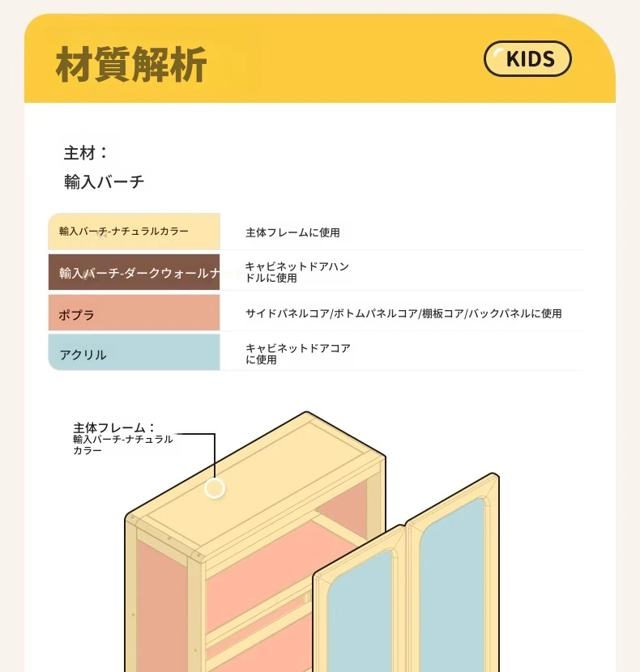Click the 主体フレームに使用 description text
Viewport: 640px width, 672px height.
[x=292, y=232]
